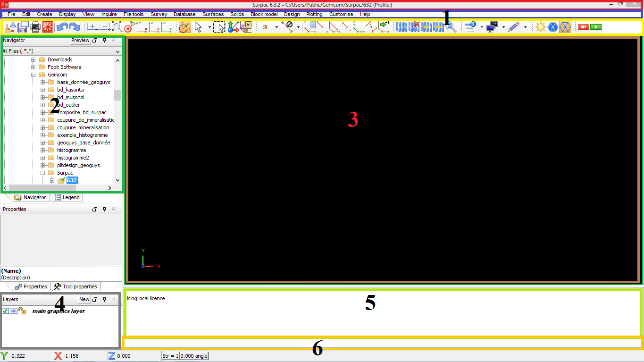Click the pencil edit icon in toolbar
Image resolution: width=644 pixels, height=362 pixels.
514,27
